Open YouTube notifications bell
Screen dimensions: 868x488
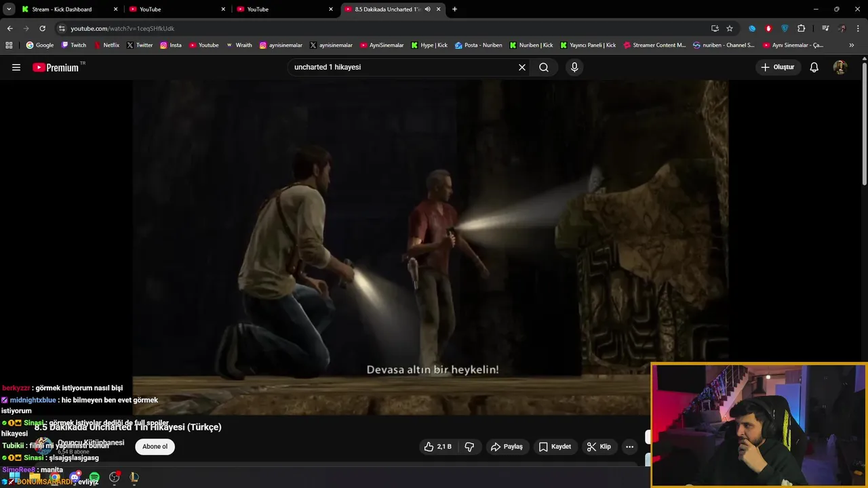click(x=814, y=67)
